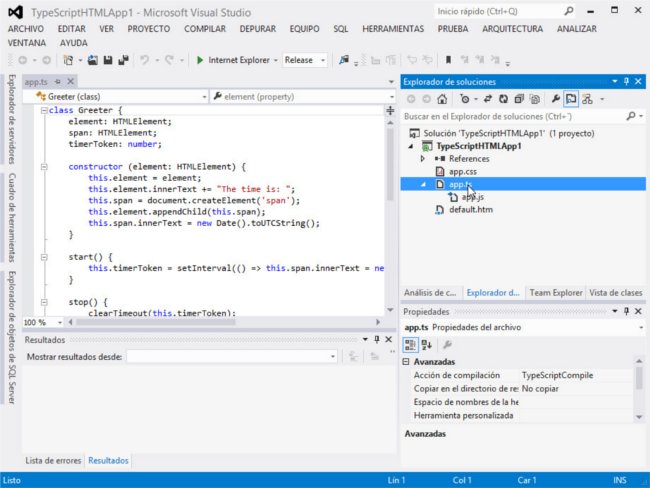Image resolution: width=650 pixels, height=488 pixels.
Task: Toggle auto-hide pin on Propiedades panel
Action: pos(626,311)
